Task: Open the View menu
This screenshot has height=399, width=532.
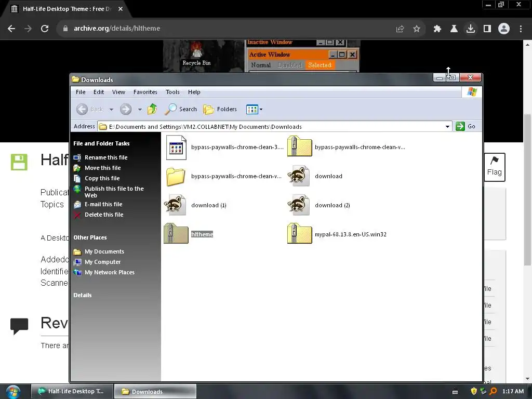Action: [x=118, y=92]
